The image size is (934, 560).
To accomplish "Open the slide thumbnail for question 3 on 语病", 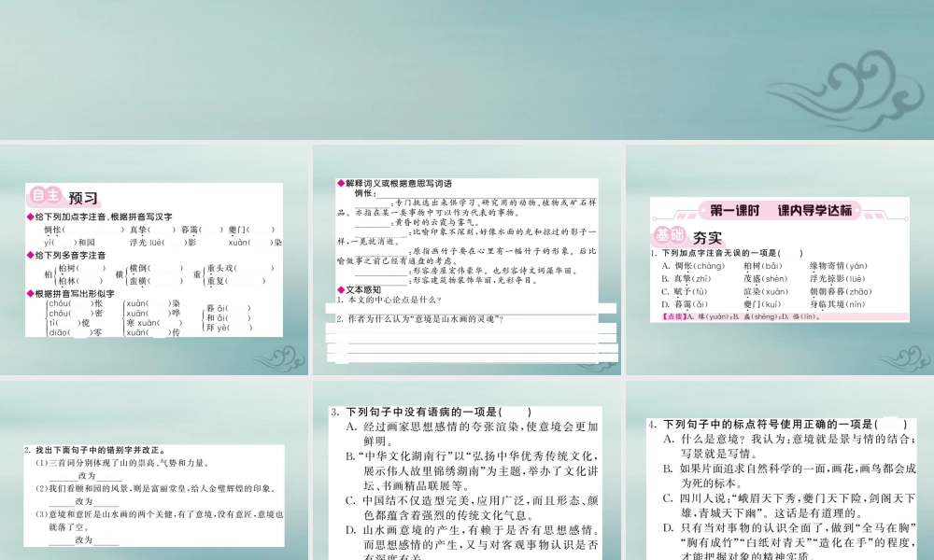I will [467, 470].
